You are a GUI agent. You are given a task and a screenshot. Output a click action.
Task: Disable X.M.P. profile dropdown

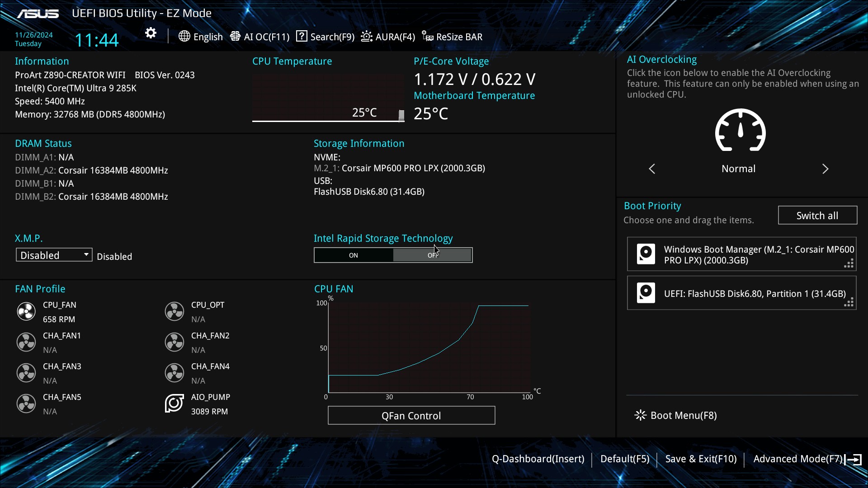point(54,255)
